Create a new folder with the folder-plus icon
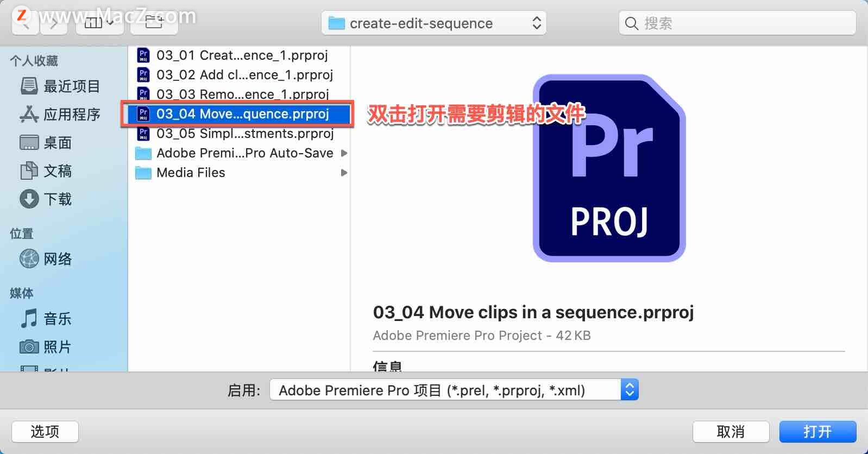This screenshot has width=868, height=454. click(x=154, y=23)
